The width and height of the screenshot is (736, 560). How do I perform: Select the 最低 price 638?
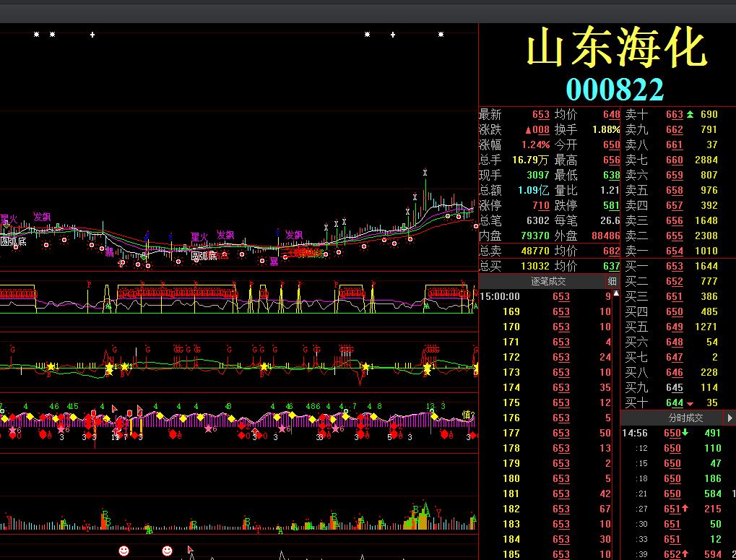[x=612, y=175]
